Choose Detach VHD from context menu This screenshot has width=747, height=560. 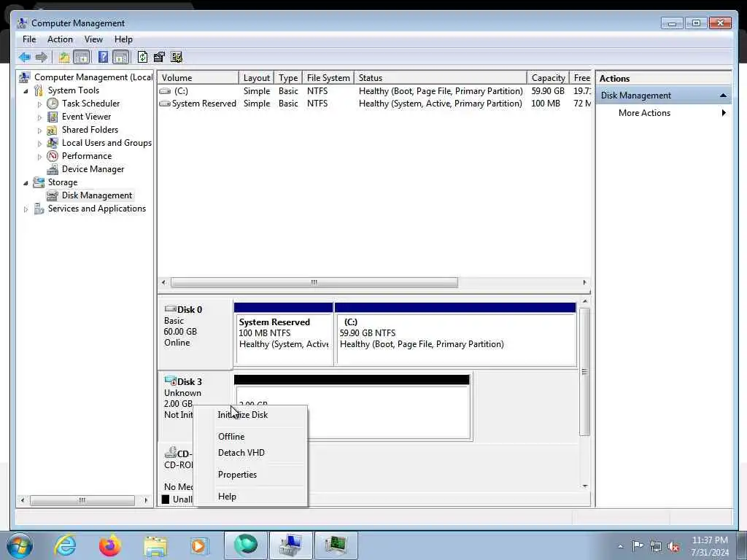click(251, 453)
